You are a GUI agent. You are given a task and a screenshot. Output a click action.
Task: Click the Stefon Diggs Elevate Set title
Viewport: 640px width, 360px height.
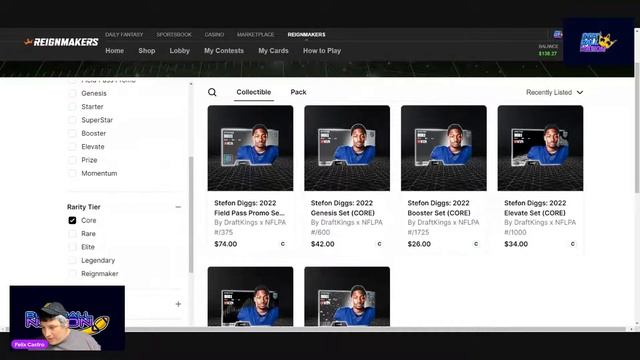(535, 208)
